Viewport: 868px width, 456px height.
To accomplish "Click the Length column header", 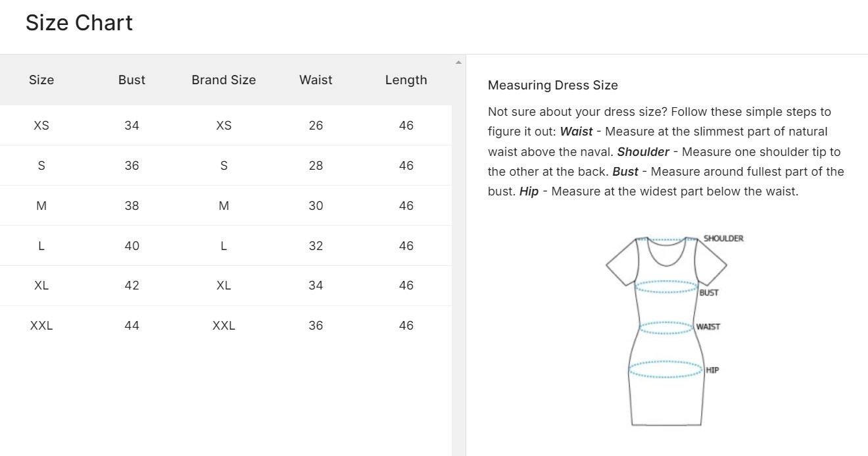I will tap(406, 80).
